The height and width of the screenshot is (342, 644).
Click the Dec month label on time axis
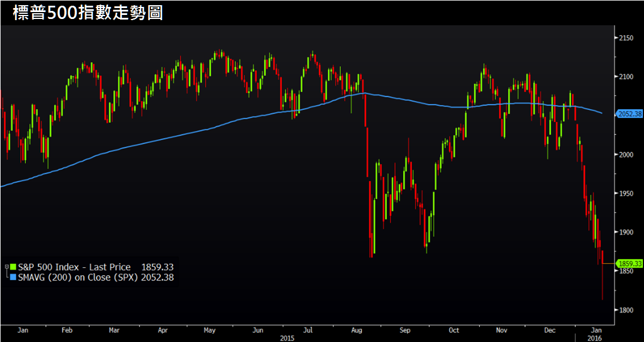(551, 331)
